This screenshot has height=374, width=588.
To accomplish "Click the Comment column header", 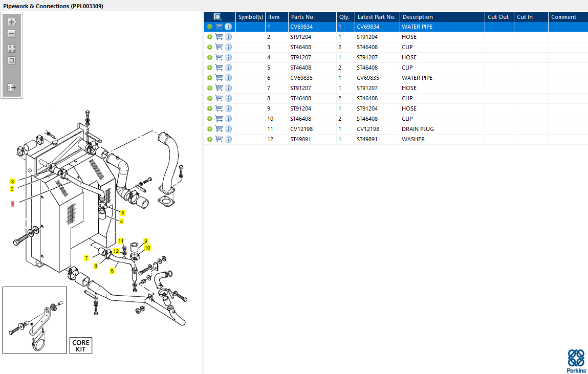I will click(x=568, y=17).
